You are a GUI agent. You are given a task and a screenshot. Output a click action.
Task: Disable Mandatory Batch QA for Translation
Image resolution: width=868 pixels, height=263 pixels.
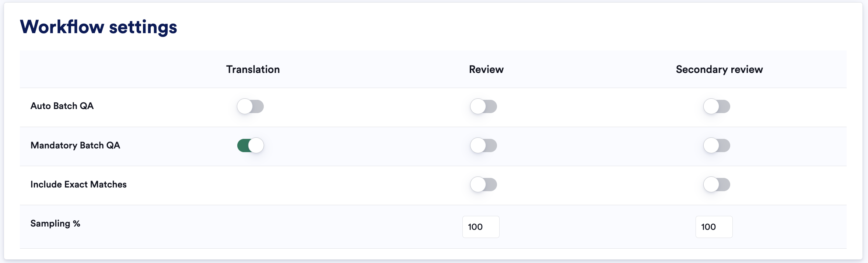click(251, 145)
